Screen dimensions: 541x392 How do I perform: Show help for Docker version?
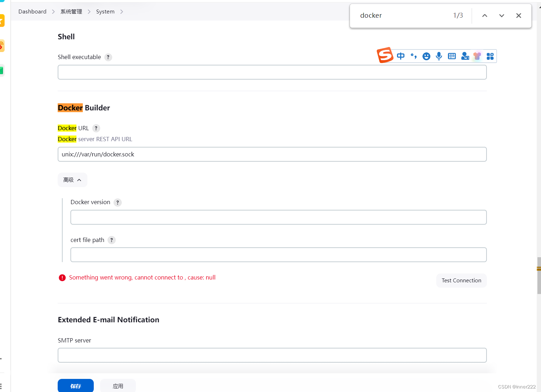117,202
